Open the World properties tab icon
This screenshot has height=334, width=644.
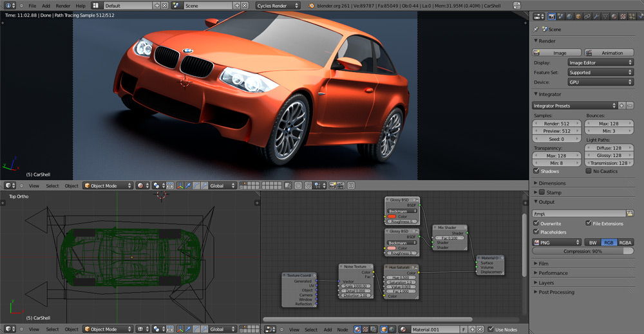point(569,16)
